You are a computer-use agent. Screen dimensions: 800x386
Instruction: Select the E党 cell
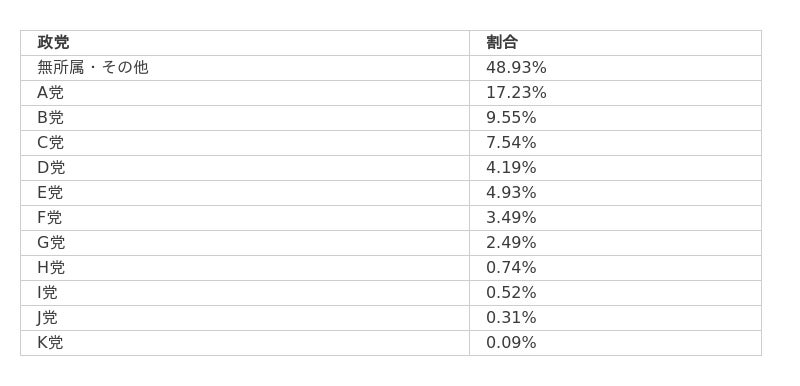click(50, 193)
